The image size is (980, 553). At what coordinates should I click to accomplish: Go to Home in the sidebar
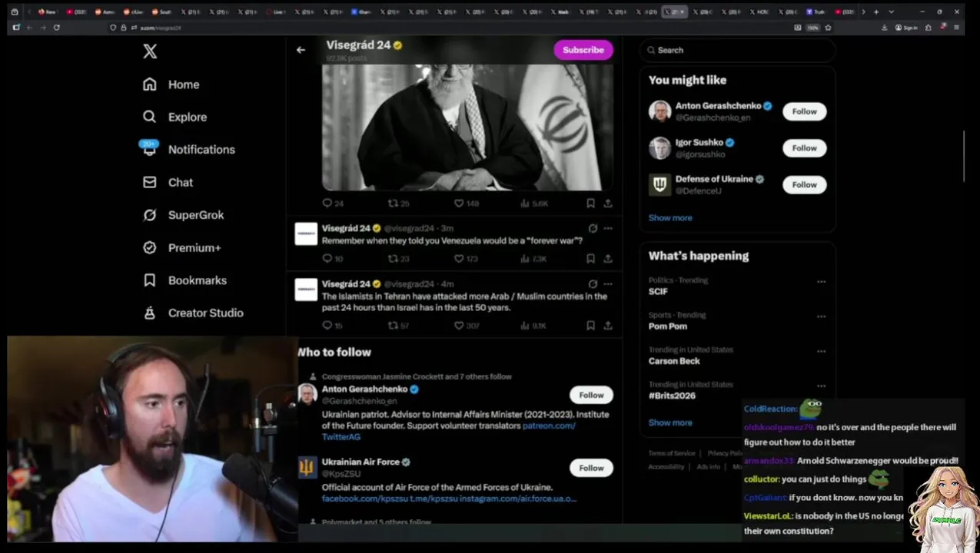171,84
